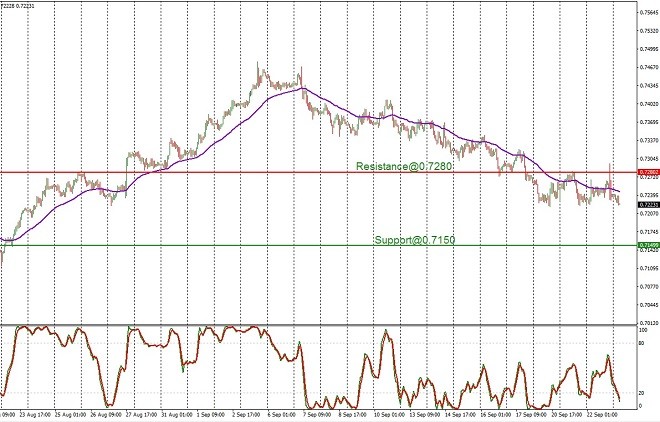The image size is (660, 422).
Task: Click the 0.72395 price axis label
Action: [649, 195]
